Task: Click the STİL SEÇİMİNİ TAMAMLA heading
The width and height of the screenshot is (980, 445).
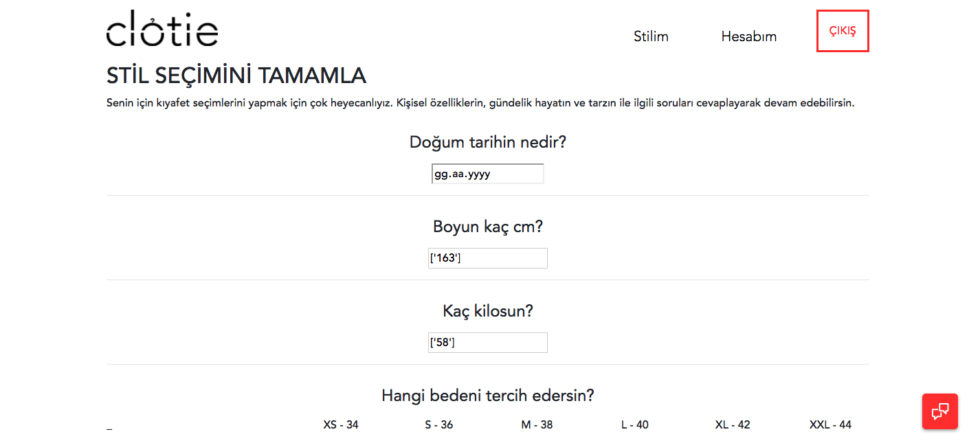Action: 236,76
